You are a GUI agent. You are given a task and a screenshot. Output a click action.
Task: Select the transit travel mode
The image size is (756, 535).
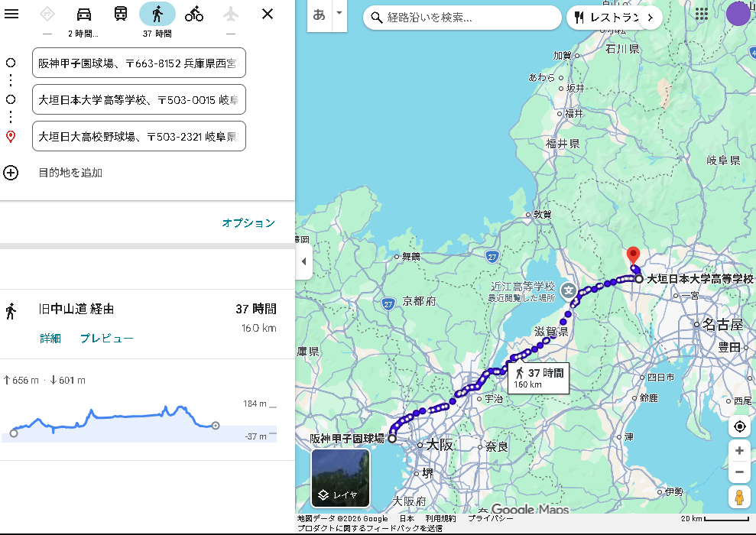click(121, 14)
